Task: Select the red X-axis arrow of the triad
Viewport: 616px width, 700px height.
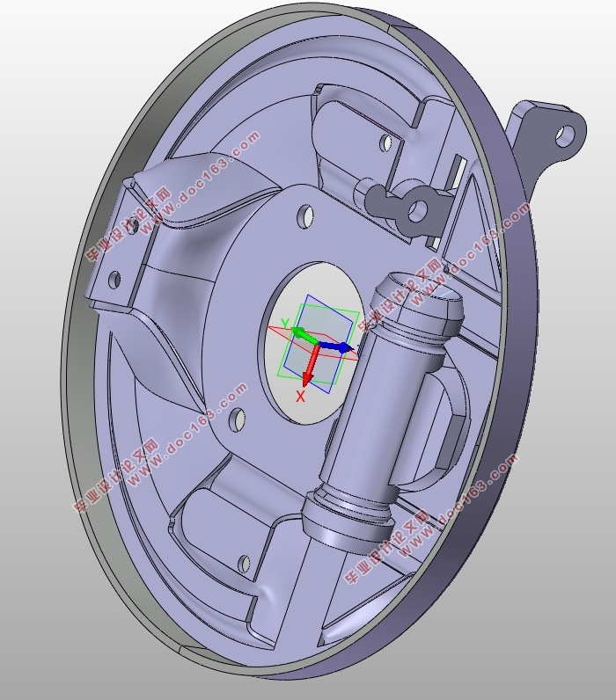Action: point(310,366)
